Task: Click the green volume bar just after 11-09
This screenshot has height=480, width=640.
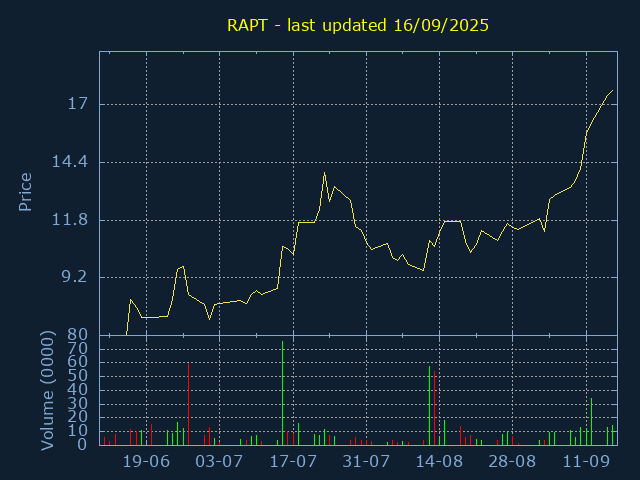Action: tap(591, 422)
